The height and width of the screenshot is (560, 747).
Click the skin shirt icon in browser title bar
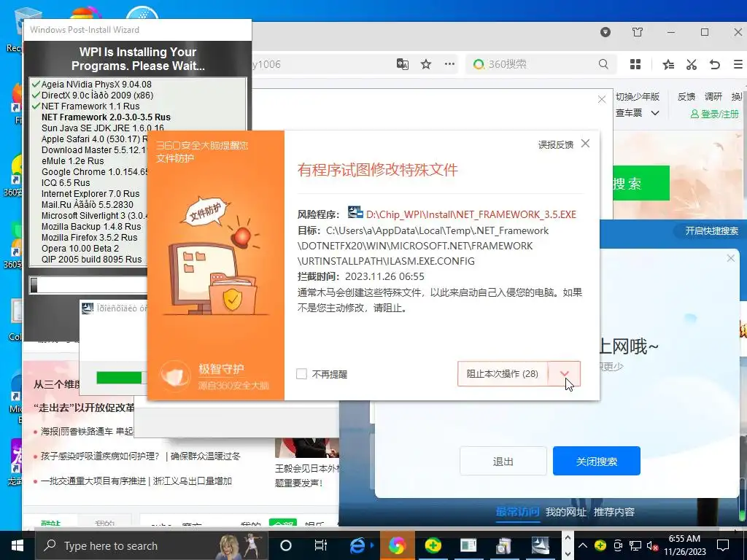pyautogui.click(x=638, y=32)
